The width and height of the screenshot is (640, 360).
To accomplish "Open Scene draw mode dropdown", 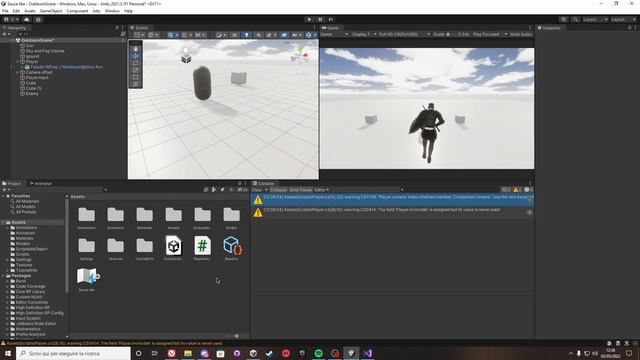I will point(221,35).
